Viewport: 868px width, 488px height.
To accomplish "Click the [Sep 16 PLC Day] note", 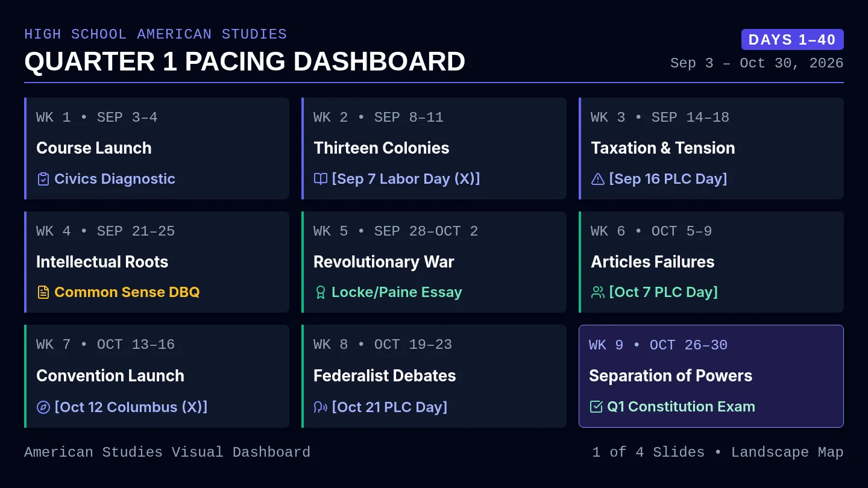I will [x=668, y=179].
